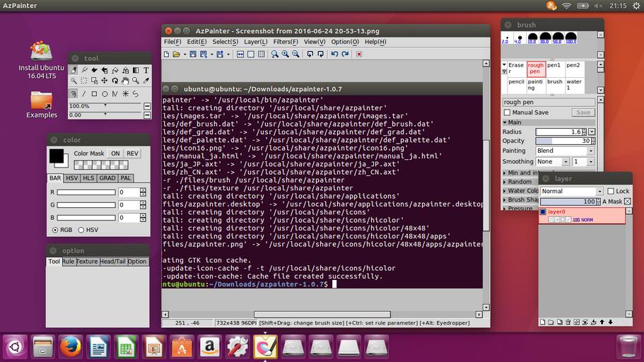Click the foreground black color swatch

coord(57,156)
